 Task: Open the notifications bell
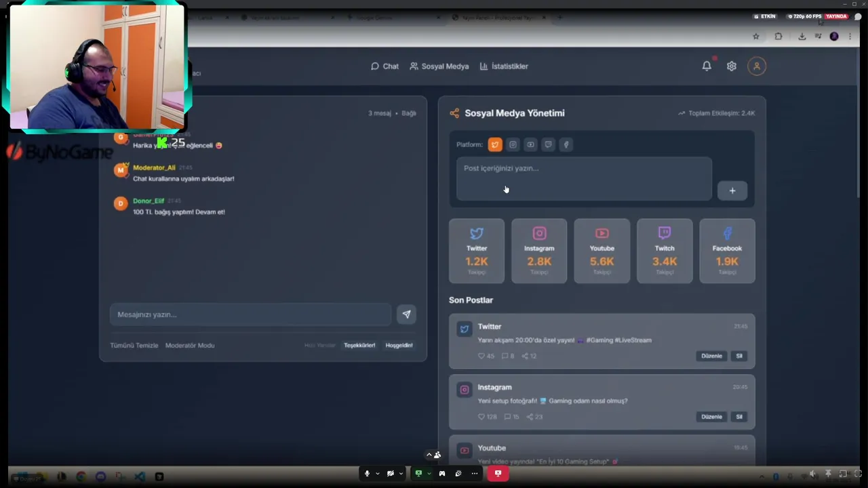point(707,66)
